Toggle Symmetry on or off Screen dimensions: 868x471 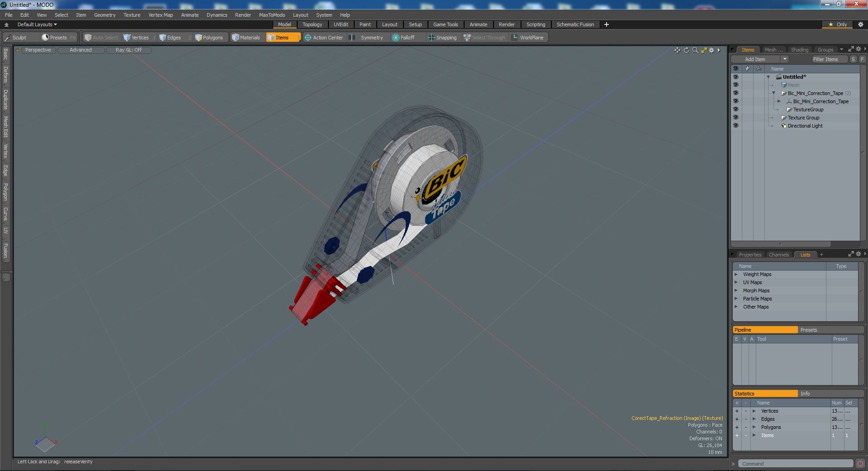[x=367, y=38]
